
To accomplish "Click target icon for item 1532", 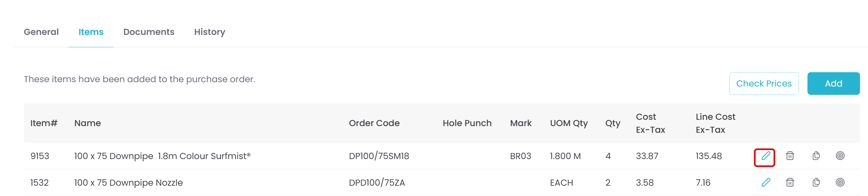I will (x=840, y=182).
